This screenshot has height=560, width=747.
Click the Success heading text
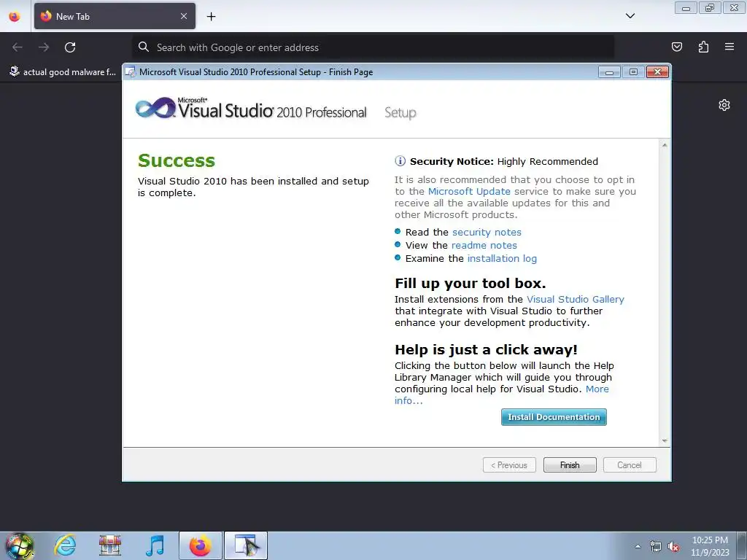[177, 160]
